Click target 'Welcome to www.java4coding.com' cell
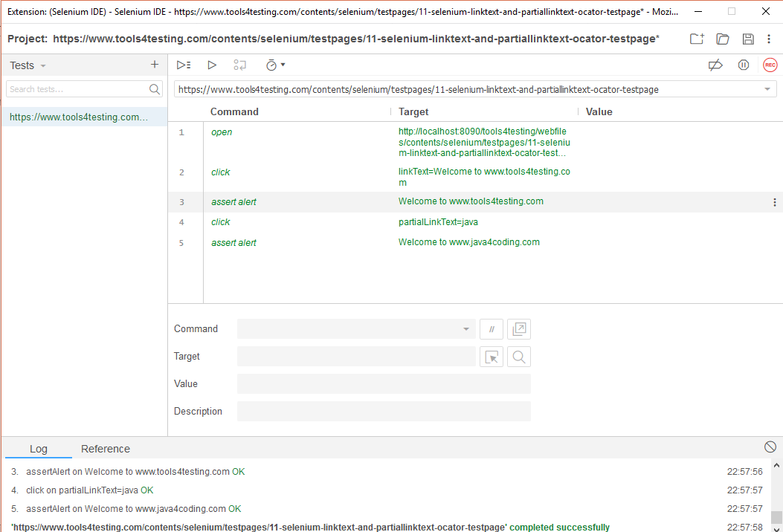Image resolution: width=783 pixels, height=532 pixels. (x=469, y=242)
